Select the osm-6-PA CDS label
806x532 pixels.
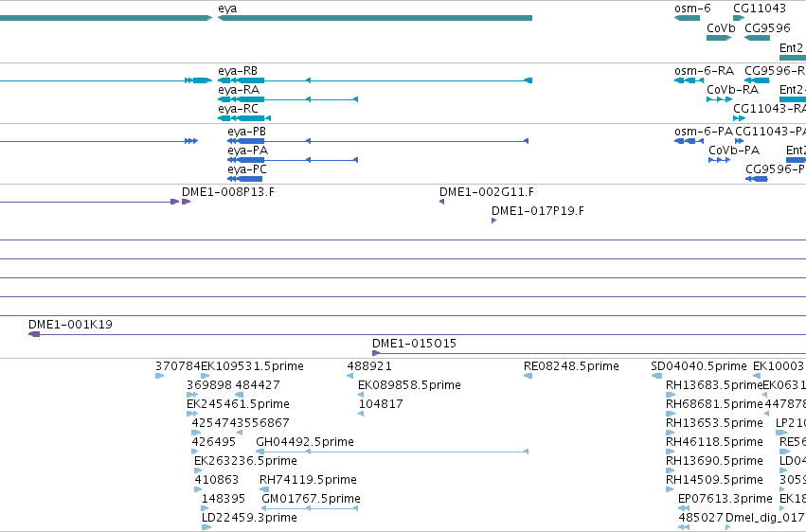pyautogui.click(x=703, y=131)
